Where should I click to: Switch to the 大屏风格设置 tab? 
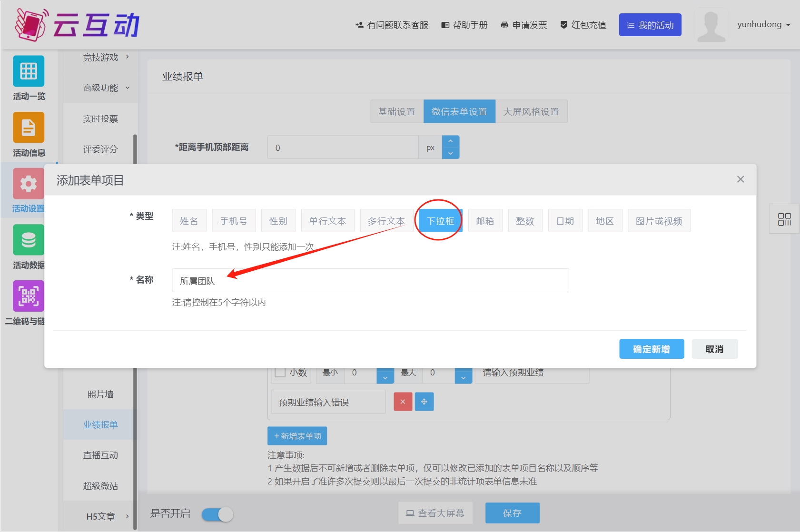[531, 111]
